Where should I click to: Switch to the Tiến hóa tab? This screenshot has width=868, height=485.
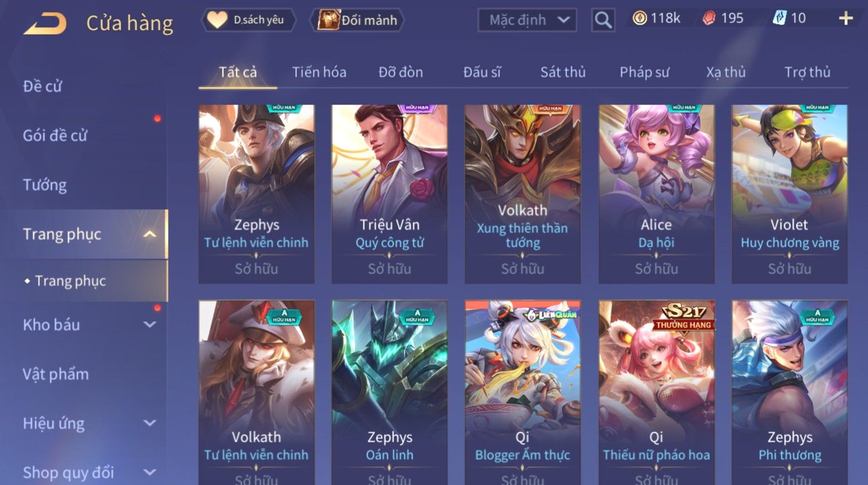point(319,73)
